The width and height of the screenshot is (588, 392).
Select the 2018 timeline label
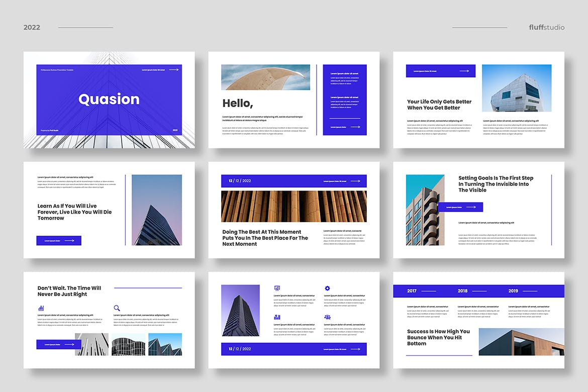pyautogui.click(x=462, y=291)
